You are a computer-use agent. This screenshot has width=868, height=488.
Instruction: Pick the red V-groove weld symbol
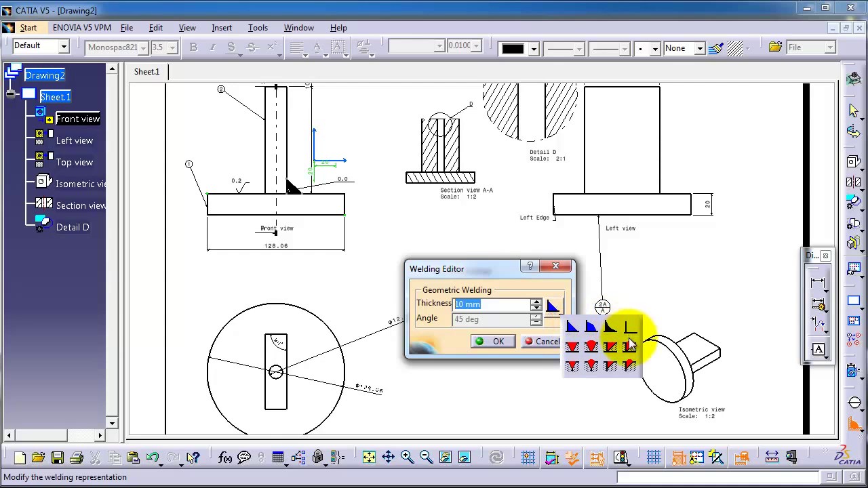point(572,347)
